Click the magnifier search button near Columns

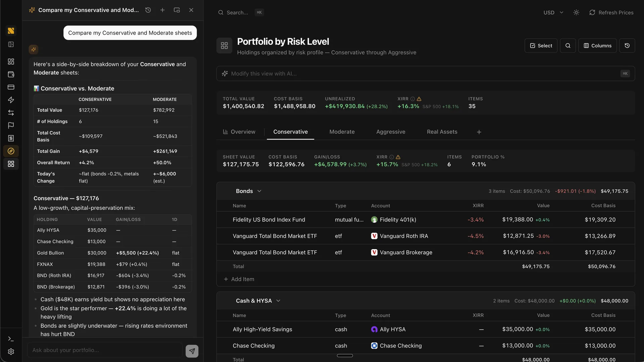pos(568,46)
